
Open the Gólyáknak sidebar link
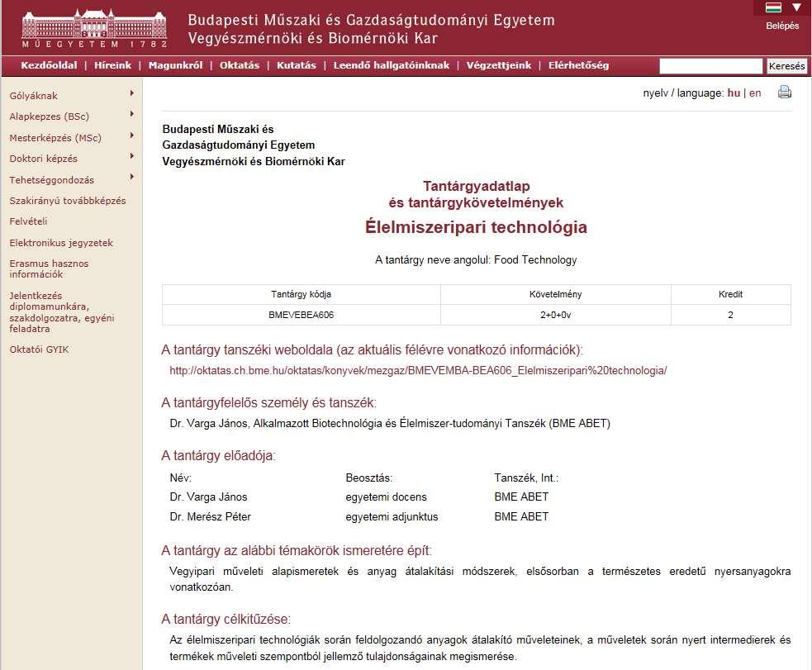[x=34, y=96]
